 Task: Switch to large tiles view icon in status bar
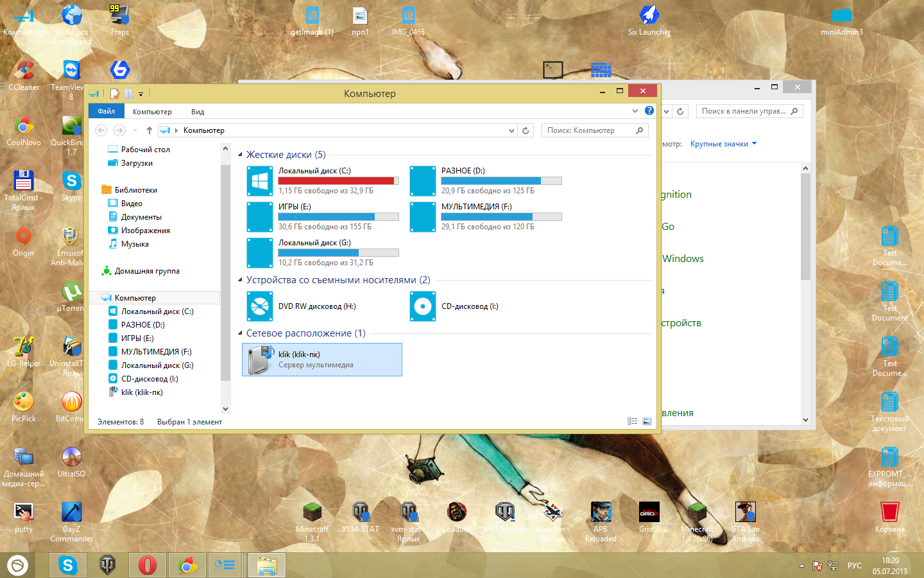pos(647,421)
